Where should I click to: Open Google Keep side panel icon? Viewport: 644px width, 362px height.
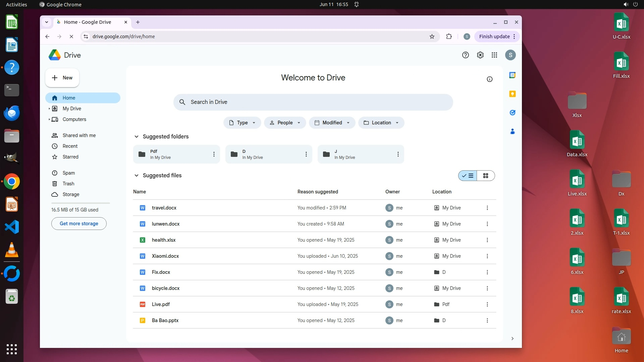(x=512, y=94)
